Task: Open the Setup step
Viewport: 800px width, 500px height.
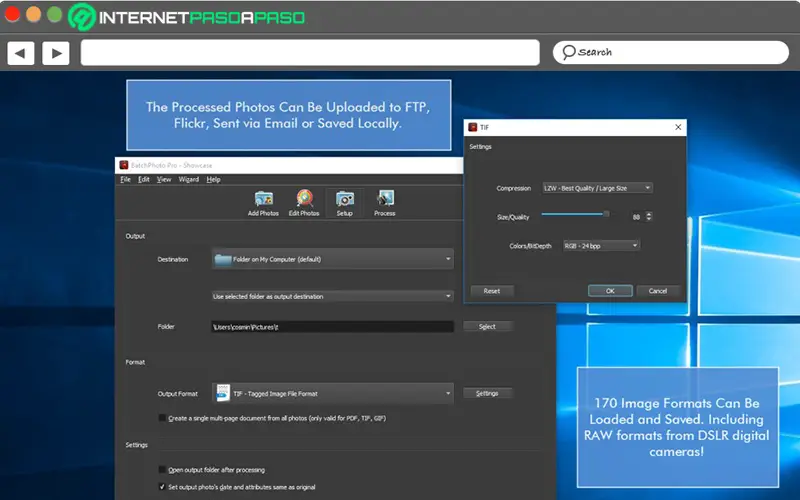Action: click(344, 203)
